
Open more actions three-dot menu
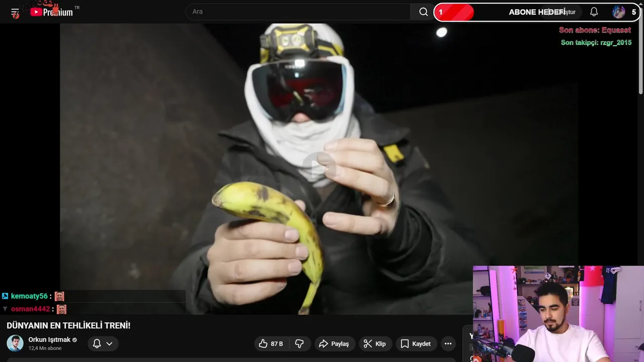pyautogui.click(x=448, y=344)
